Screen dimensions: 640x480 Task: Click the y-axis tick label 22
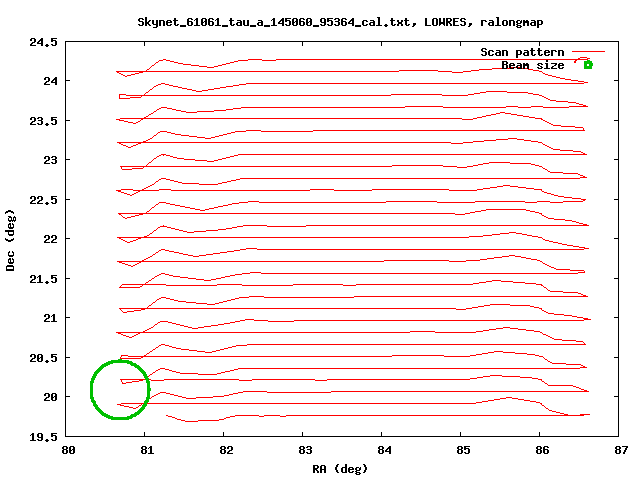51,239
